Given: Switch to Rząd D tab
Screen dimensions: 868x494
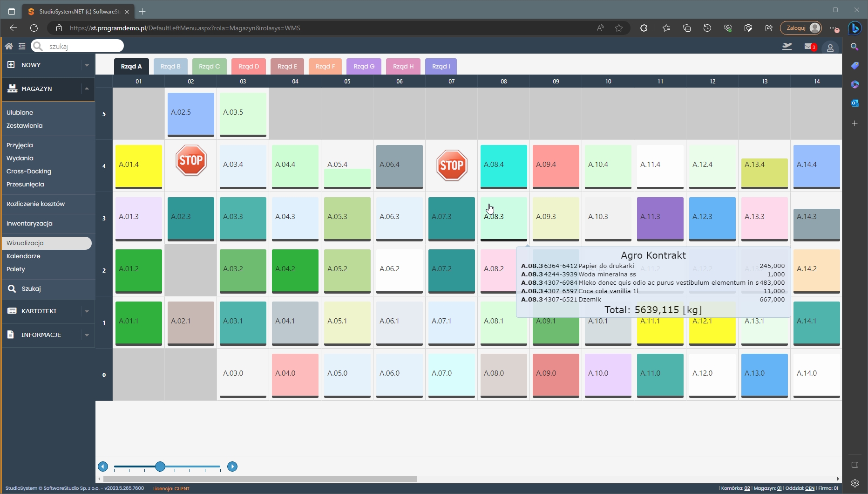Looking at the screenshot, I should tap(249, 67).
